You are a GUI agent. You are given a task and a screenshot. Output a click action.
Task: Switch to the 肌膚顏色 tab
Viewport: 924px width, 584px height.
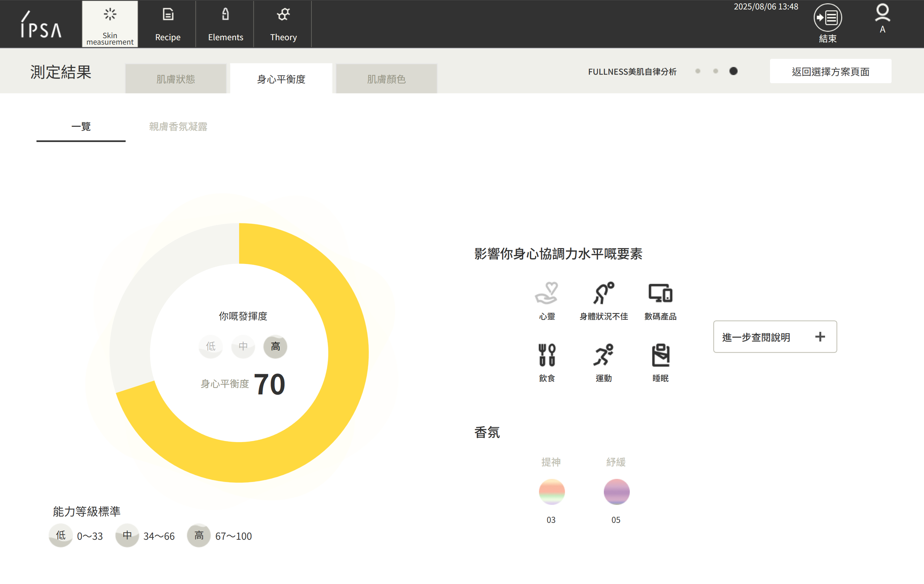click(386, 79)
